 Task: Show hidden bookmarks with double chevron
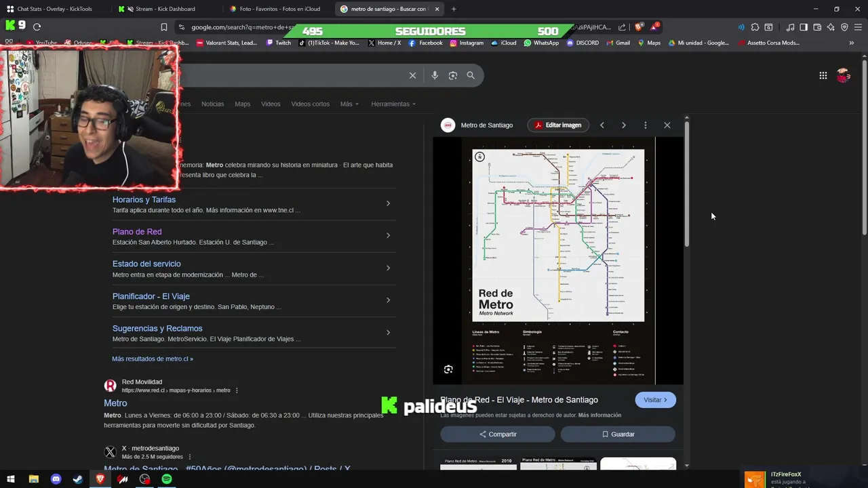point(852,43)
